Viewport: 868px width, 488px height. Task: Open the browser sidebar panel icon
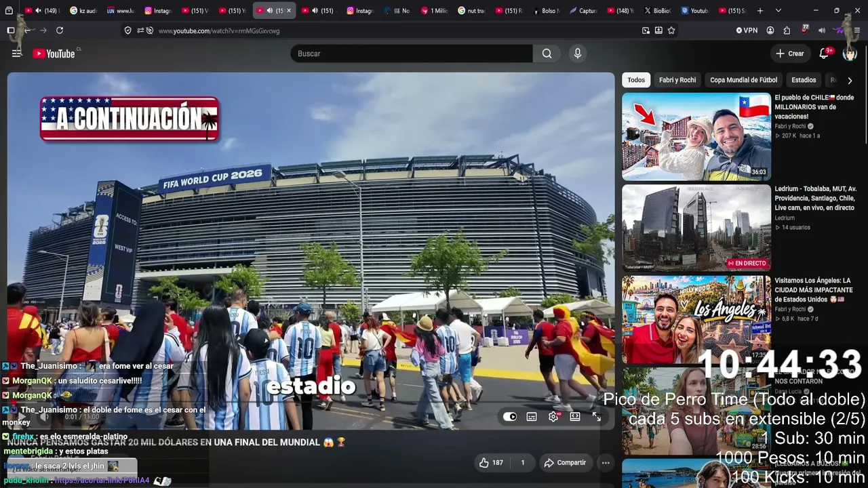pos(10,30)
